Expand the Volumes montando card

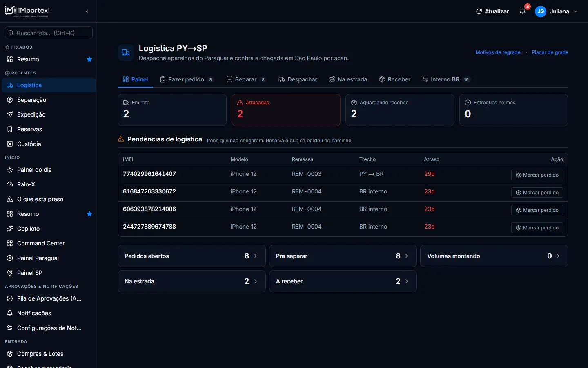tap(494, 256)
